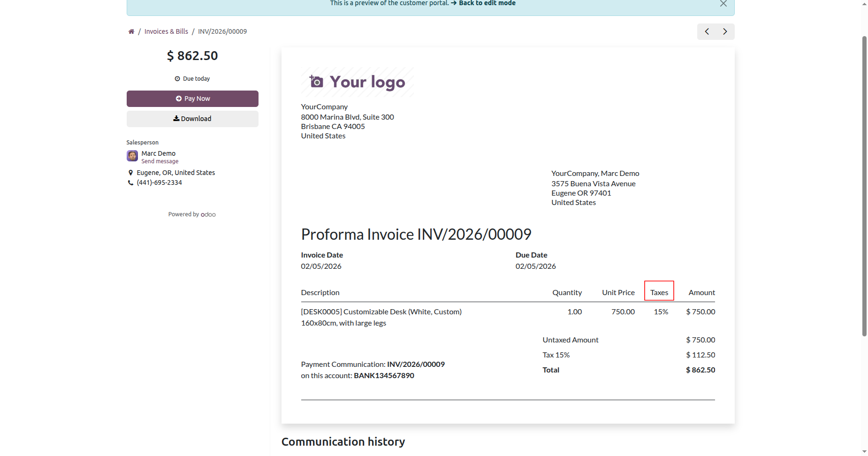
Task: Click the phone icon beside (441)-695-2334
Action: tap(130, 183)
